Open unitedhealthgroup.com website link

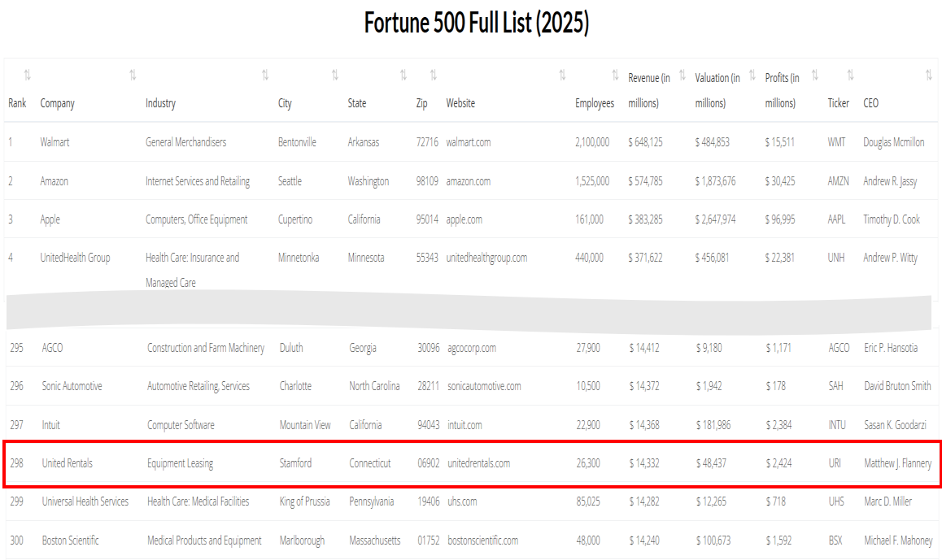tap(486, 258)
